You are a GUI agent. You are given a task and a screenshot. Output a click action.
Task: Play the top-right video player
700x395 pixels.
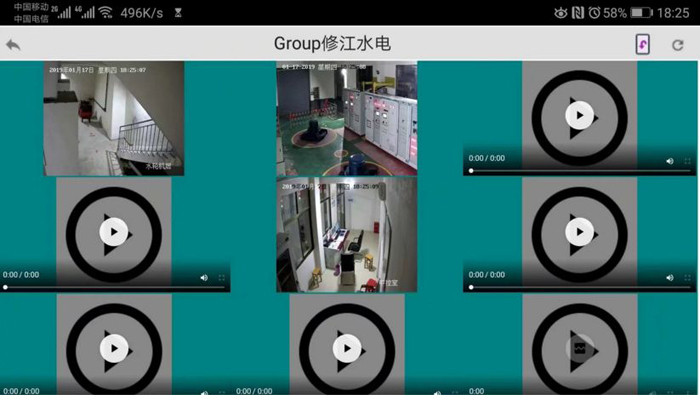(x=579, y=116)
